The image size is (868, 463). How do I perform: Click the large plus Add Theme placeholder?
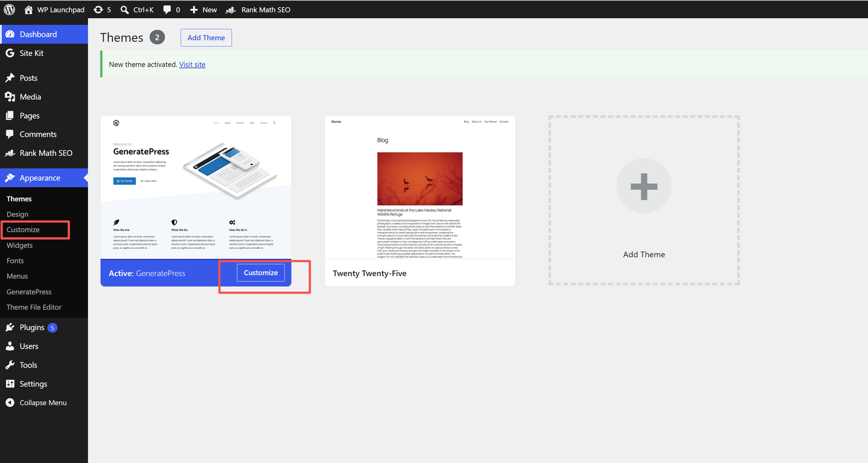[x=644, y=200]
